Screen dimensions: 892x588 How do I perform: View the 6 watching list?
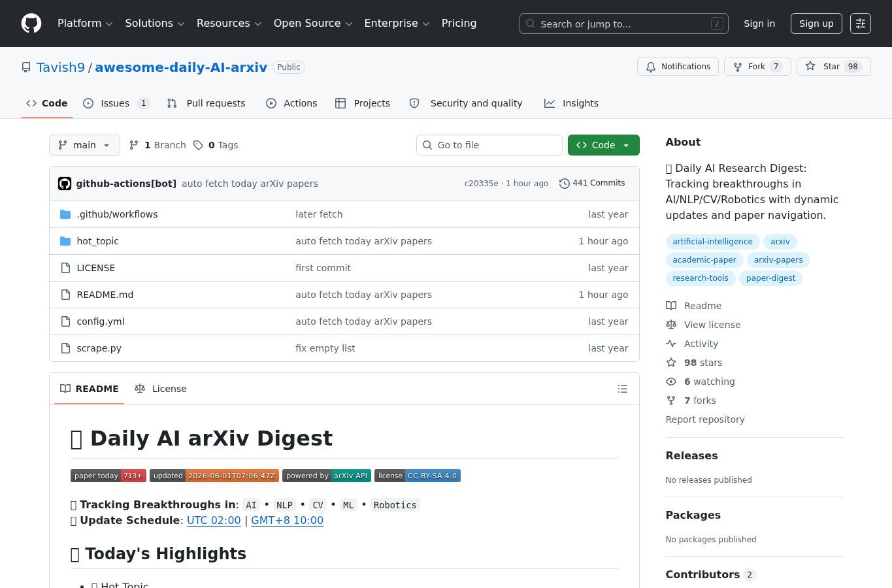coord(701,382)
